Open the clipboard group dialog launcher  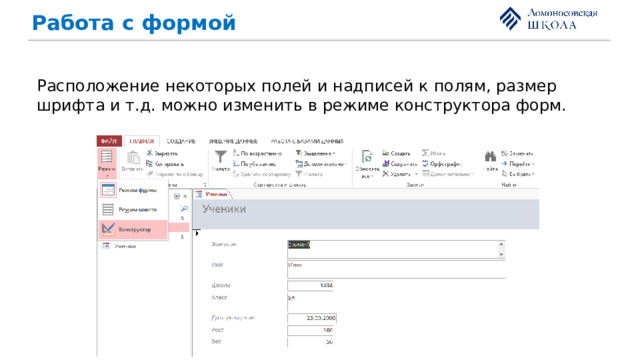click(x=205, y=185)
